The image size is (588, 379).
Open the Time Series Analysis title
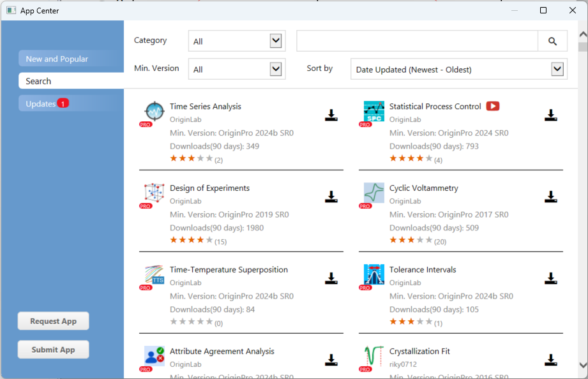coord(206,107)
